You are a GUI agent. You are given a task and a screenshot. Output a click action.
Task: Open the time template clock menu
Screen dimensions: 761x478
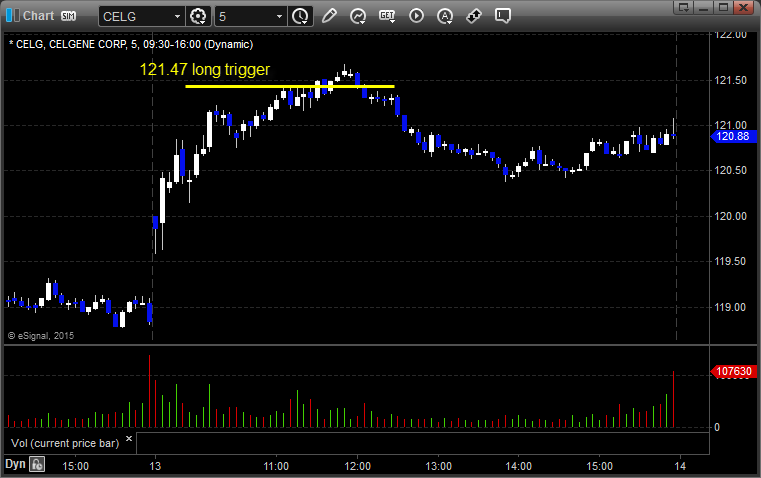[x=300, y=16]
